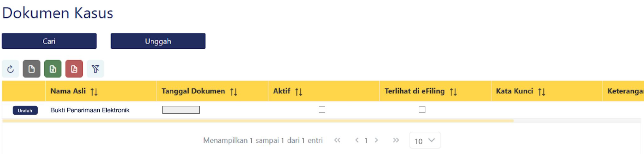Export table using the gray document icon
Screen dimensions: 644x154
click(32, 69)
